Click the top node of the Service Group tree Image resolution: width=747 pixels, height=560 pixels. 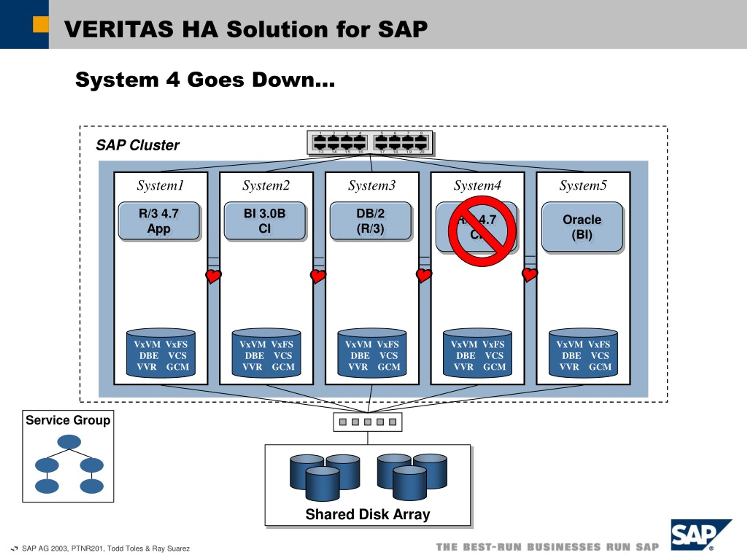pyautogui.click(x=69, y=442)
